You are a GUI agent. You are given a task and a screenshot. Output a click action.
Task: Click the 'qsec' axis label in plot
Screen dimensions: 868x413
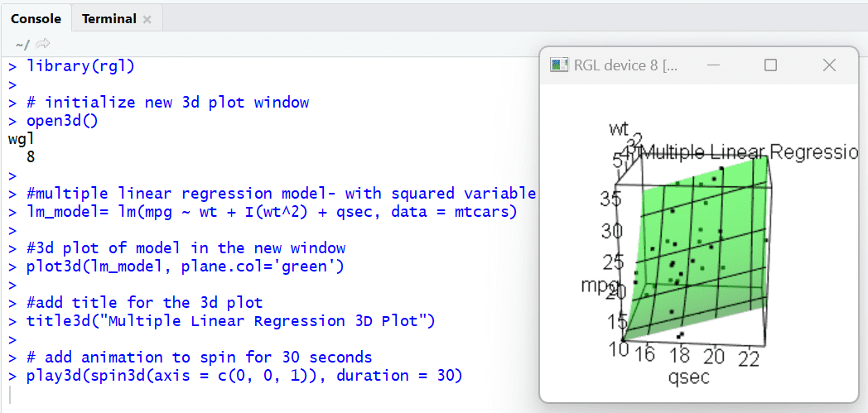pyautogui.click(x=688, y=377)
